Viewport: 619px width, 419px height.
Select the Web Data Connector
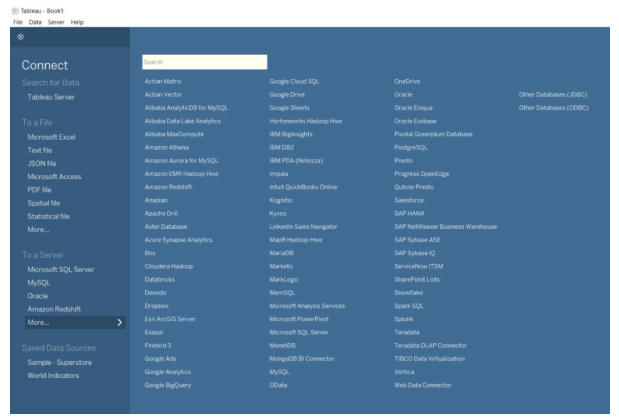click(422, 385)
